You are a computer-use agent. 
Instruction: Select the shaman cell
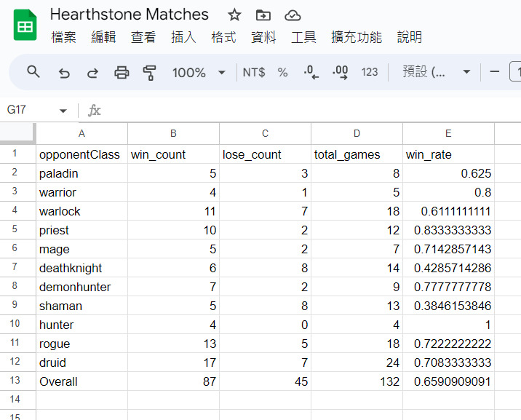(x=81, y=306)
